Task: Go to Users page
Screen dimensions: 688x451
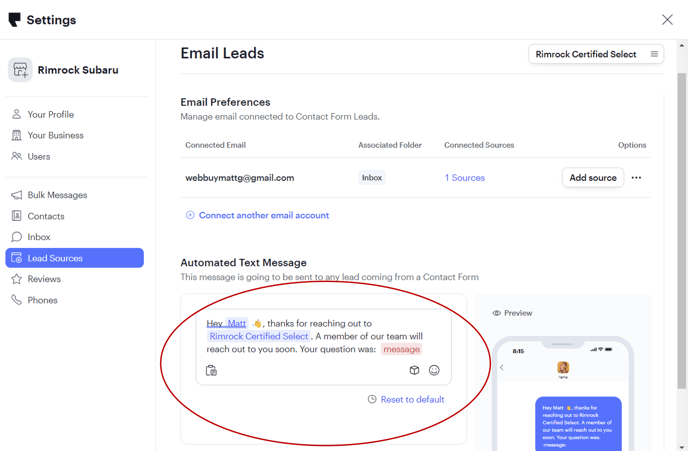Action: pos(39,157)
